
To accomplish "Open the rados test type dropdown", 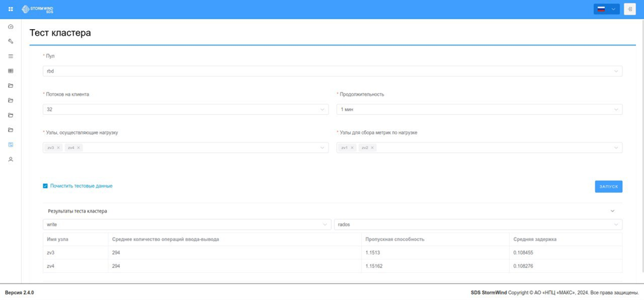I will [x=478, y=225].
